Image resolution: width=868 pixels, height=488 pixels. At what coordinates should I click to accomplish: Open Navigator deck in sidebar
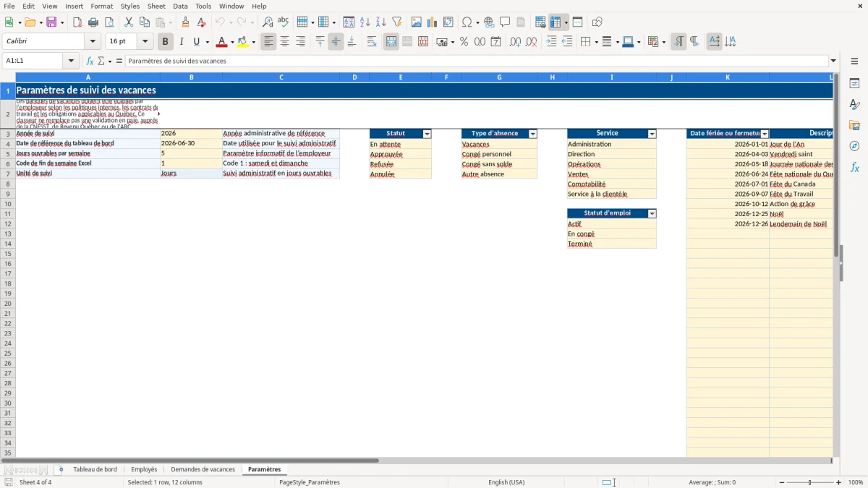pos(854,147)
